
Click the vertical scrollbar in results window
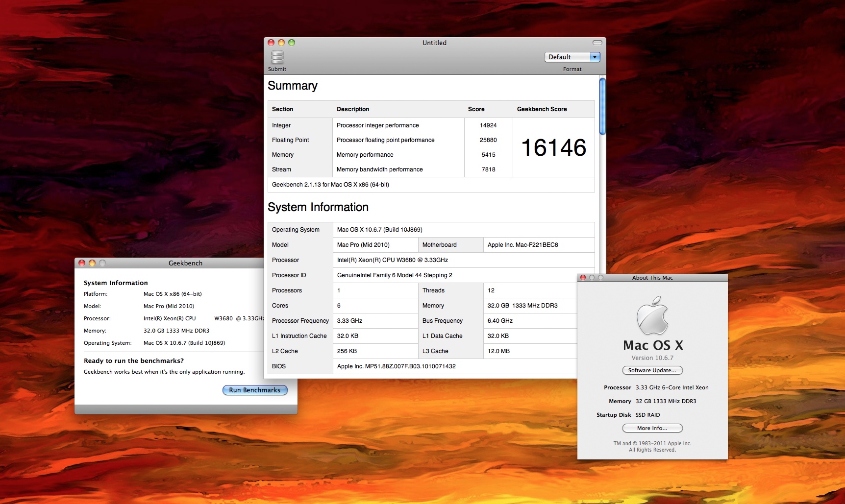602,106
